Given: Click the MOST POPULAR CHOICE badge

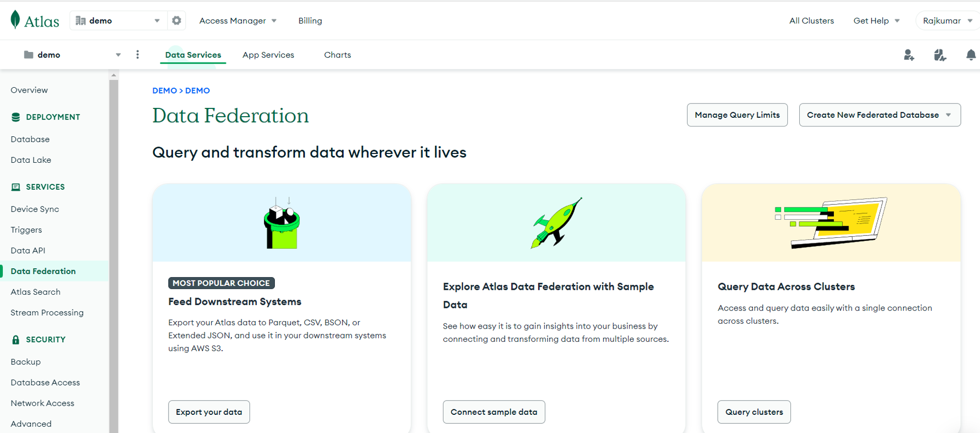Looking at the screenshot, I should (x=221, y=283).
